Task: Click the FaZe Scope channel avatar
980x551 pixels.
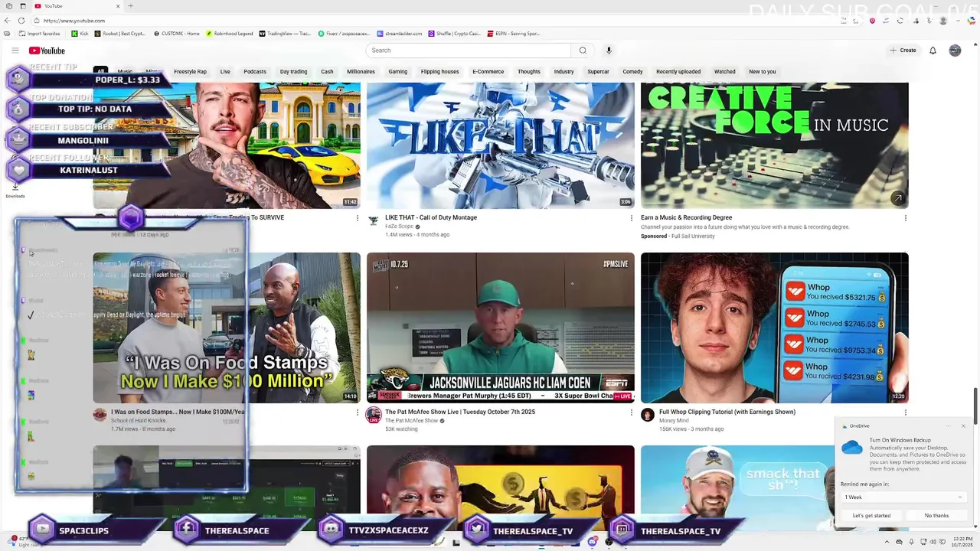Action: (x=373, y=221)
